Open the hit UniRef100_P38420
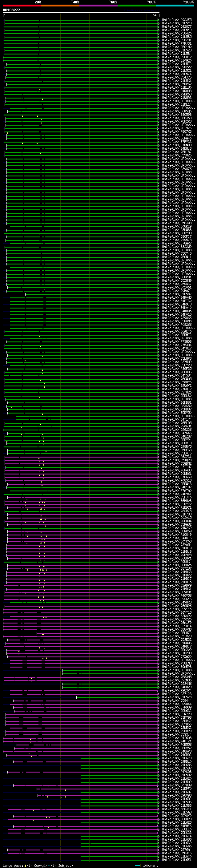The height and width of the screenshot is (868, 197). 177,33
